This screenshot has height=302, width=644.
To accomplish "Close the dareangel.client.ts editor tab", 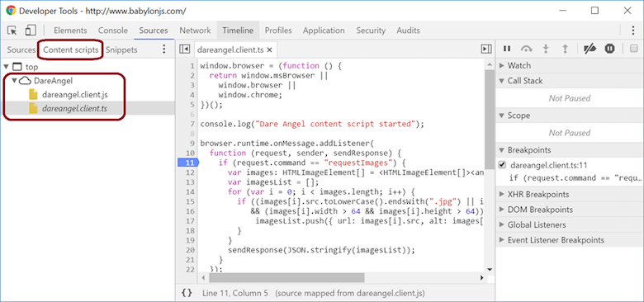I will 269,50.
